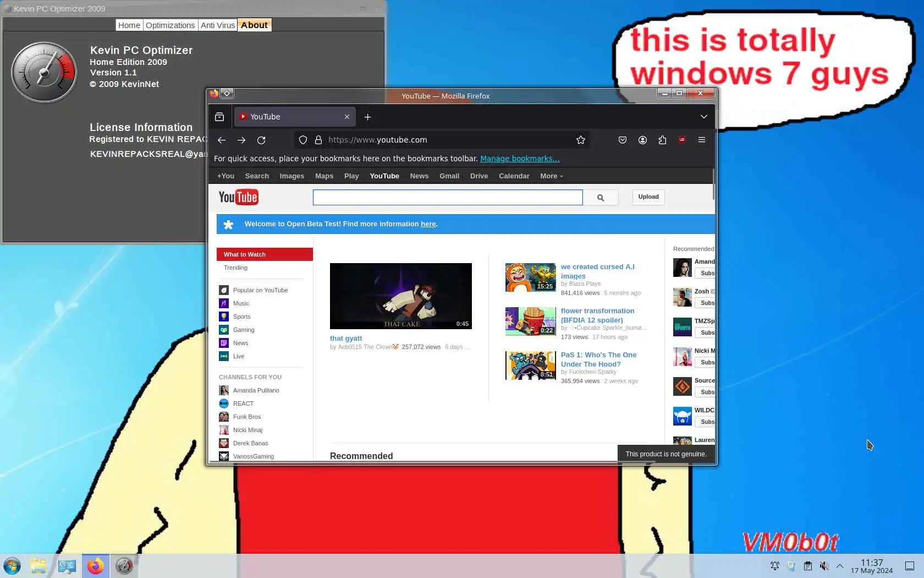Screen dimensions: 924x578
Task: Select the Popular on YouTube channel icon
Action: 224,290
